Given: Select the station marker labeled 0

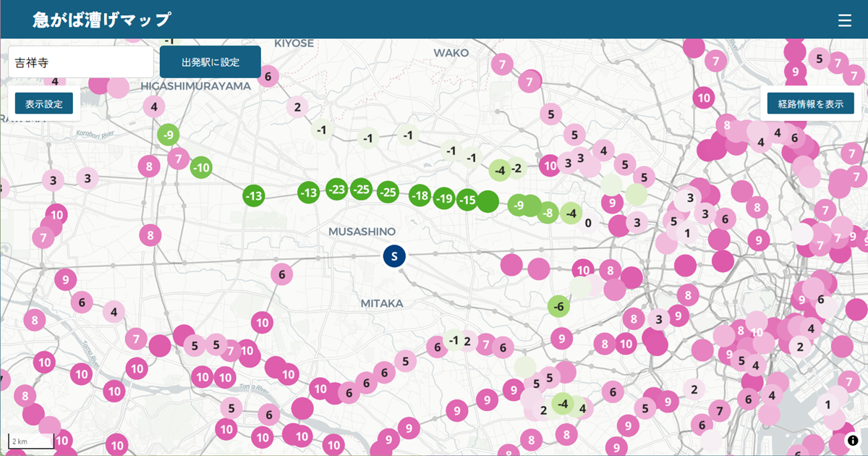Looking at the screenshot, I should [588, 223].
